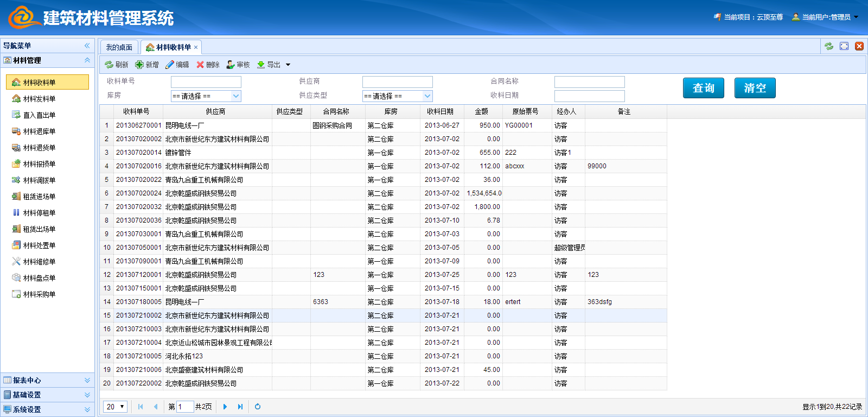Click the 超级管理员 handler cell
Viewport: 868px width, 417px height.
tap(569, 248)
